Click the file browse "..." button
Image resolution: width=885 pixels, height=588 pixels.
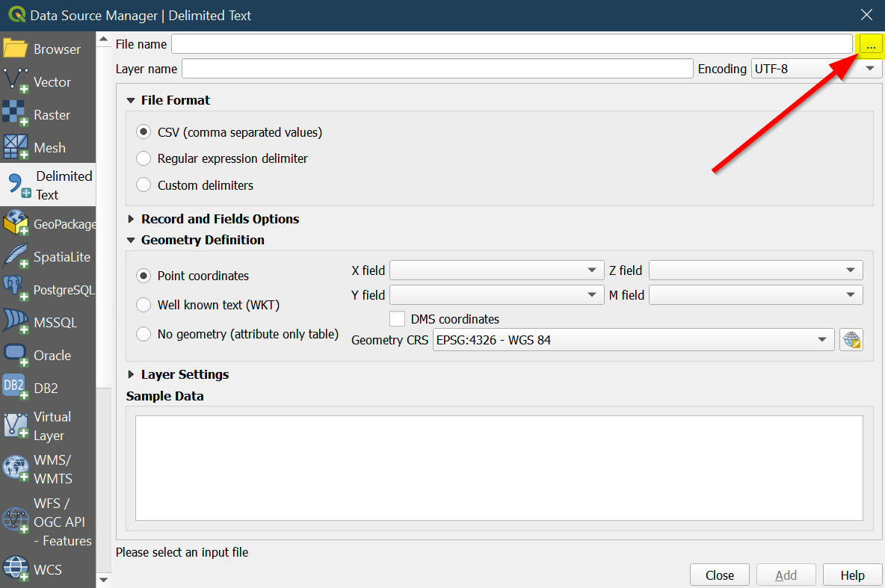pos(871,45)
